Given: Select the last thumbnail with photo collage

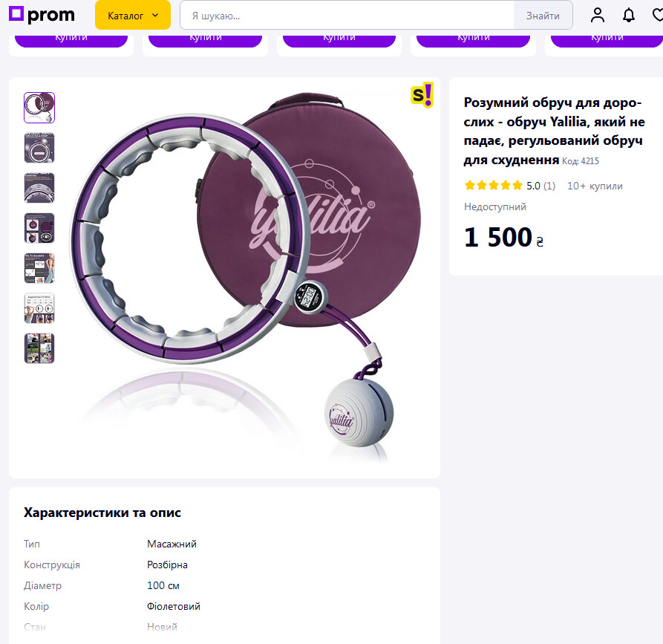Looking at the screenshot, I should [39, 348].
